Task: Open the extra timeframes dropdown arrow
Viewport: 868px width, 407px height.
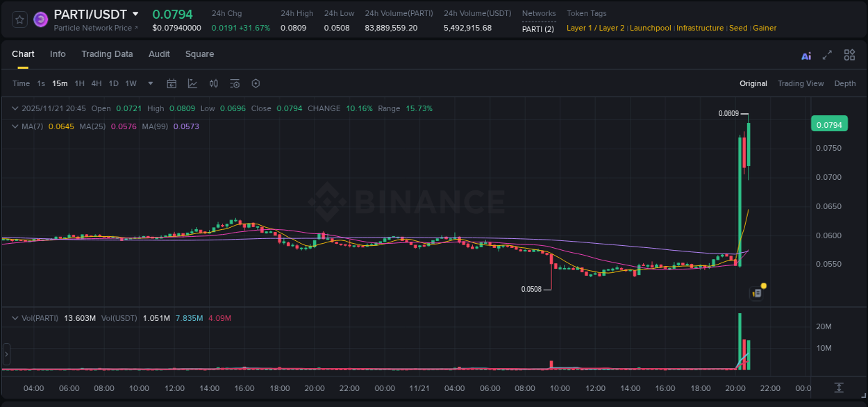Action: (x=150, y=83)
